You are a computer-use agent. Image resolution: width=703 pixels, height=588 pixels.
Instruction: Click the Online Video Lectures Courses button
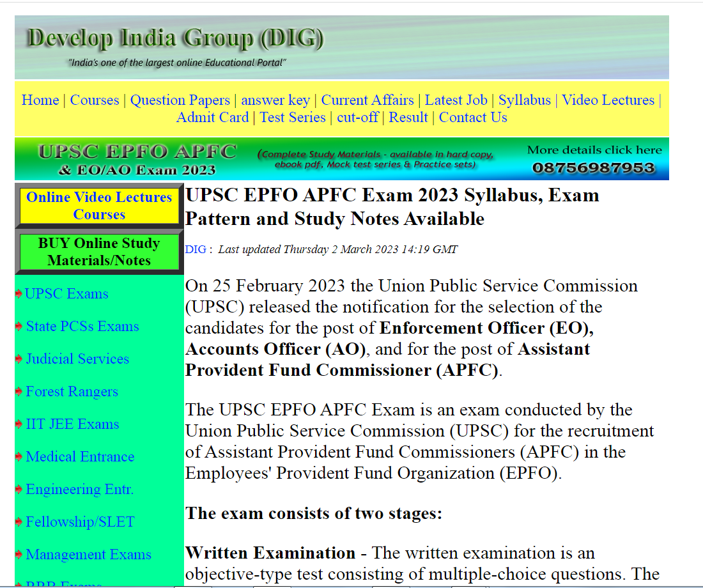click(x=99, y=206)
